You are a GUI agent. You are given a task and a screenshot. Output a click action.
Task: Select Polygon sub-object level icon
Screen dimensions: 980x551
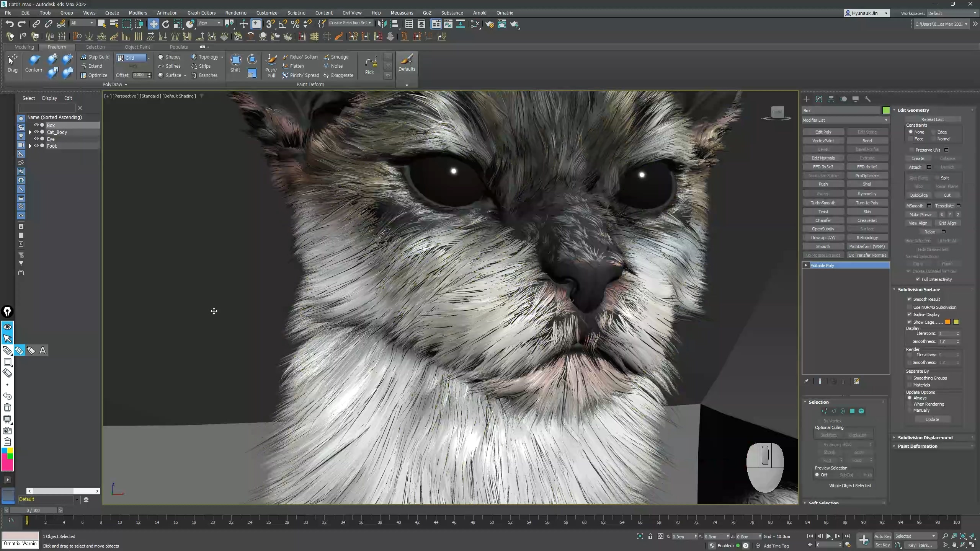tap(852, 411)
